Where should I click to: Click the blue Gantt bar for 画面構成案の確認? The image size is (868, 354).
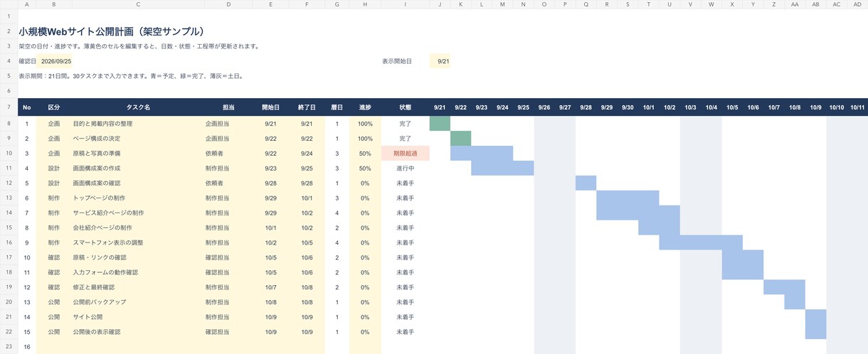[586, 183]
